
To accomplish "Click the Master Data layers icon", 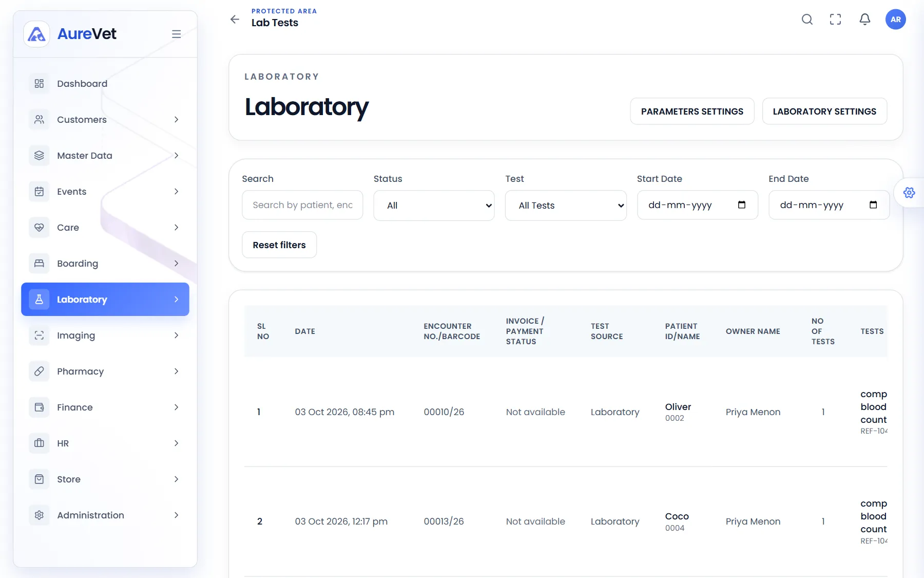I will pos(39,156).
